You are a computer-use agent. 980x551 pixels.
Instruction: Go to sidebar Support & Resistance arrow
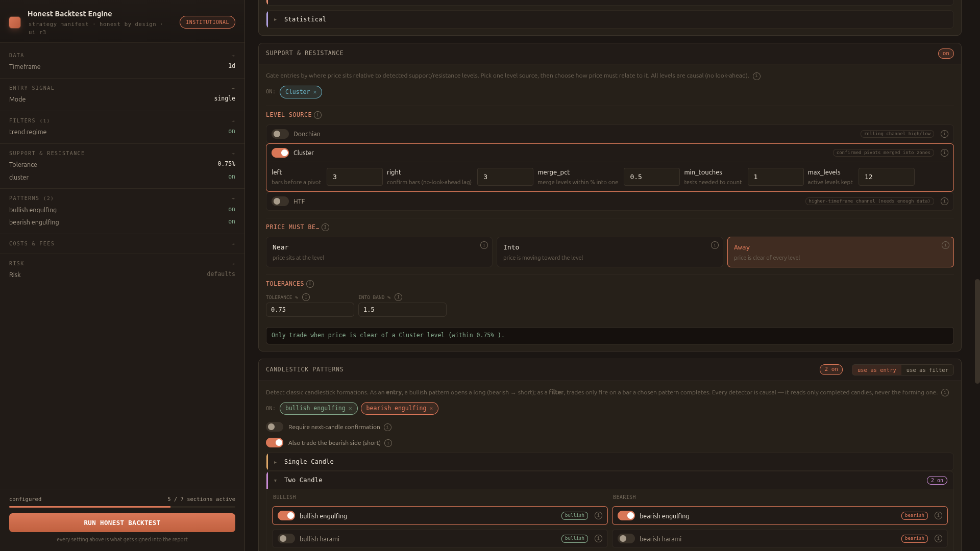click(x=233, y=154)
